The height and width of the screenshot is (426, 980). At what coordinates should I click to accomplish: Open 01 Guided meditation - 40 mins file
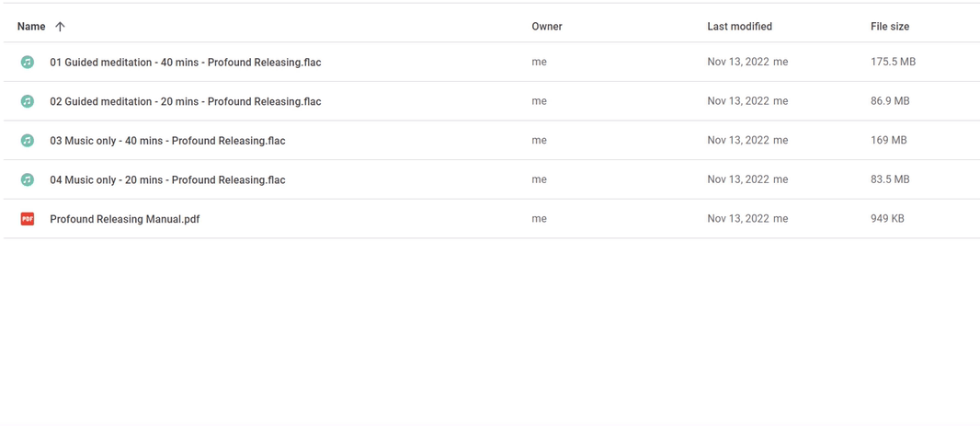tap(186, 62)
